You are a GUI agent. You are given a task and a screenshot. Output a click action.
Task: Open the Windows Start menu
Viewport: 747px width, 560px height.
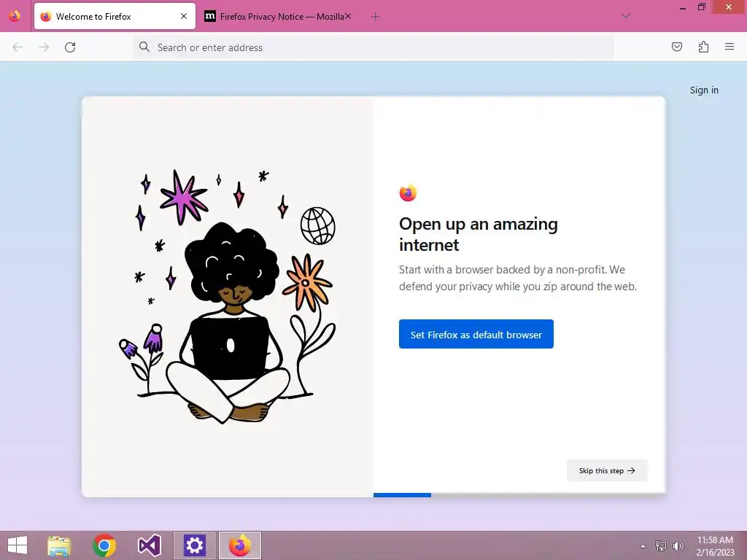[18, 545]
